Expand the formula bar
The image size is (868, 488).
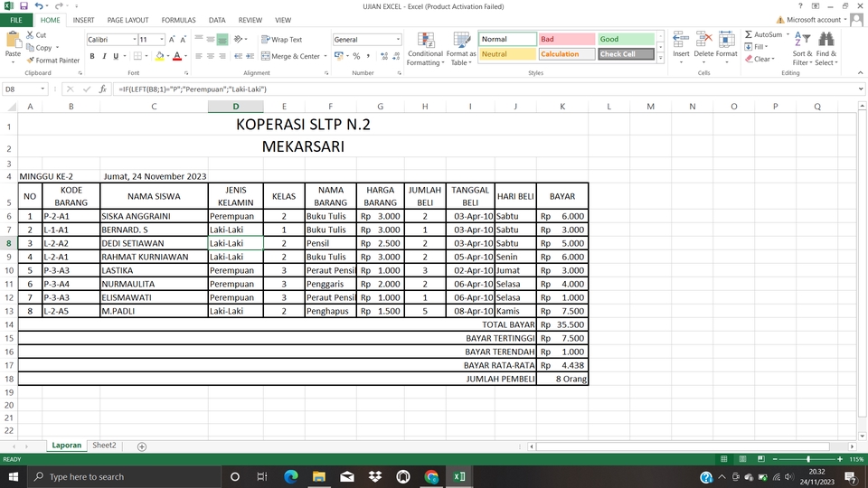[861, 89]
